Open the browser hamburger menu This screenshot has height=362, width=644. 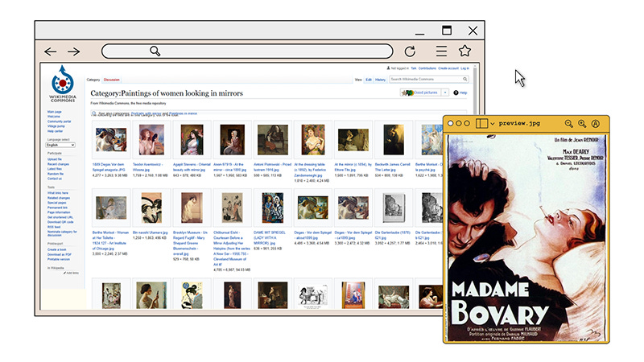coord(441,51)
